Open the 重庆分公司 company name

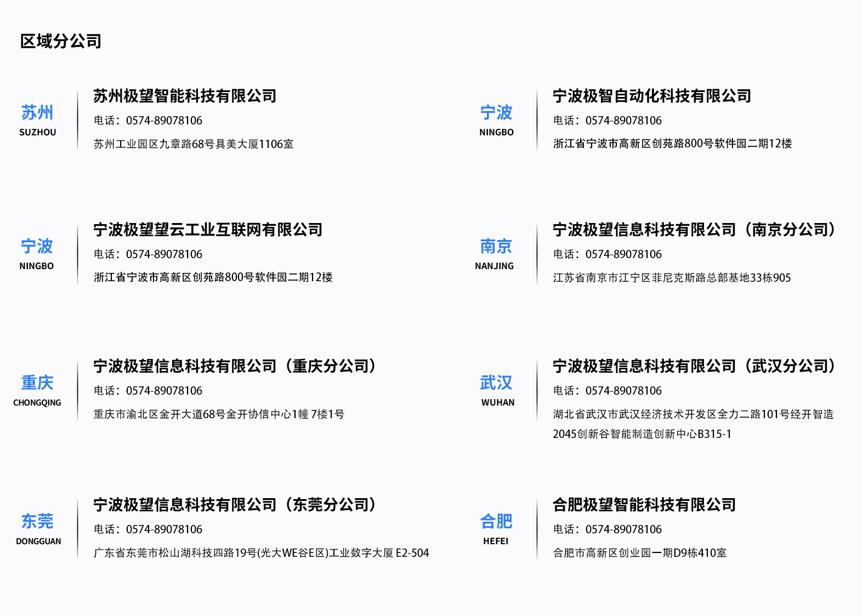[236, 366]
